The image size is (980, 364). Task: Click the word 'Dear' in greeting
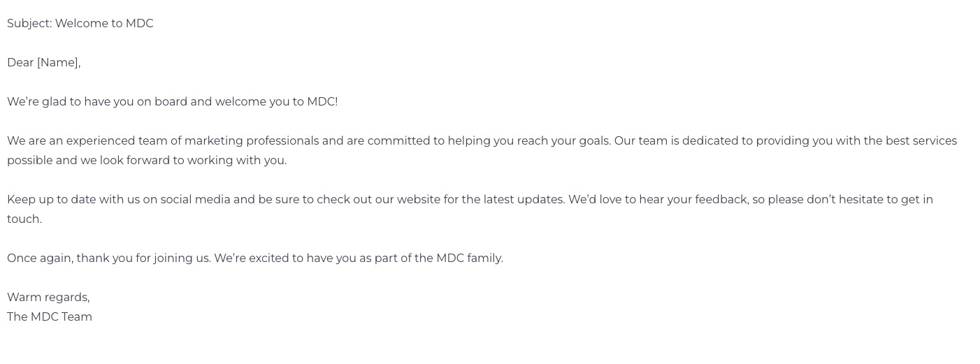[20, 63]
